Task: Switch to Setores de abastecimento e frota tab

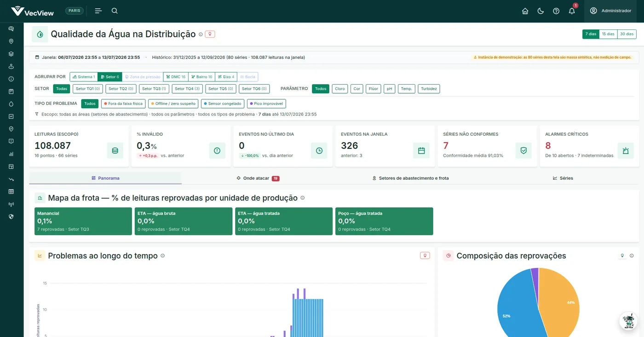Action: coord(410,178)
